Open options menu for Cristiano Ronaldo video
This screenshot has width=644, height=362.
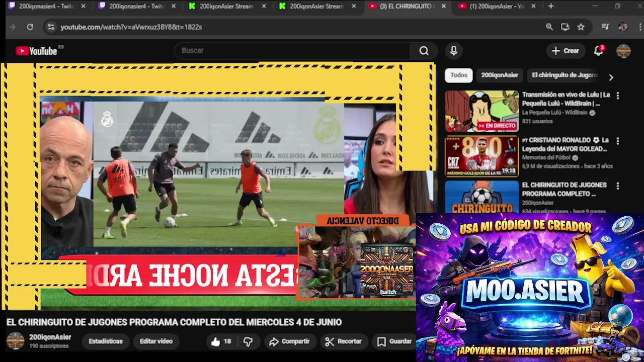point(618,141)
